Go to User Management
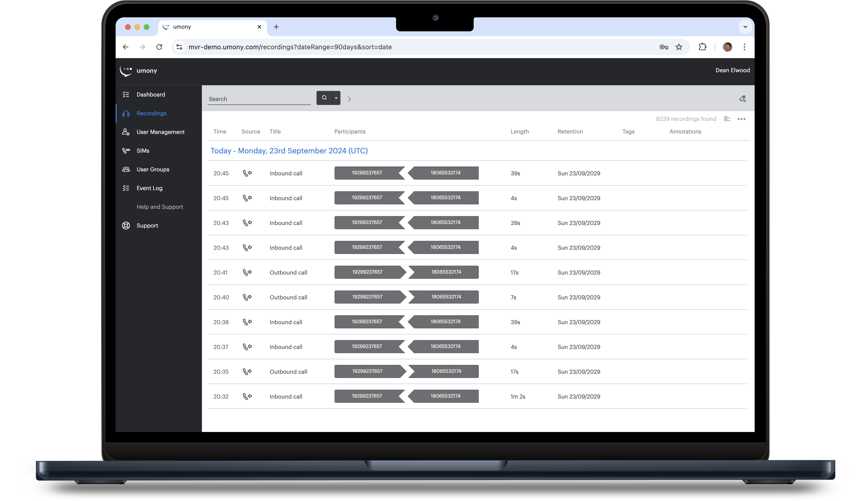 click(x=160, y=132)
